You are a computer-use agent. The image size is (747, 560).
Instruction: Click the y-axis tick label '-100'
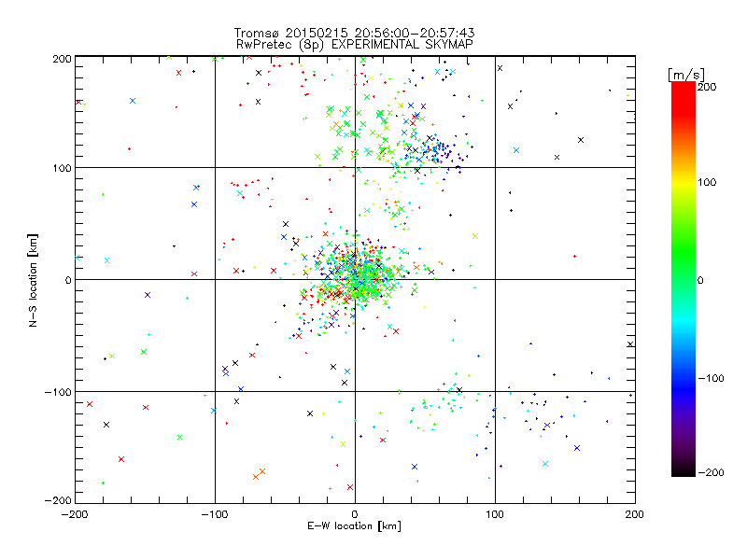(58, 391)
